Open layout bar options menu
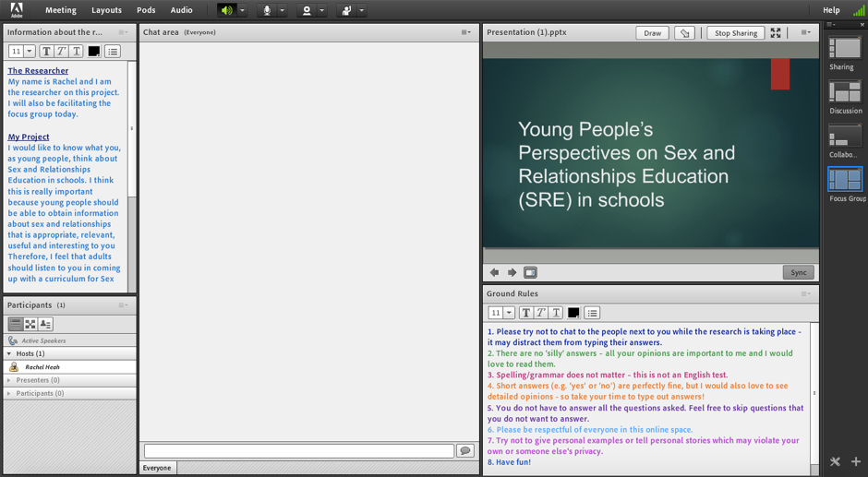Viewport: 868px width, 477px height. coord(831,25)
